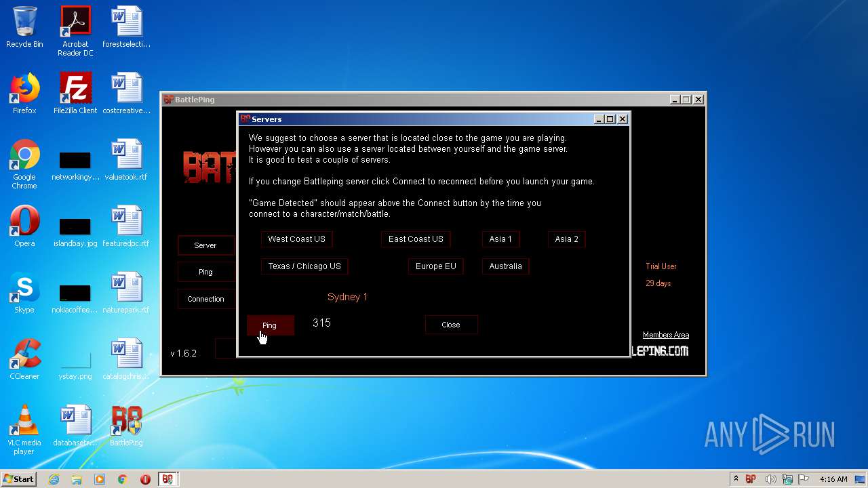Select Texas / Chicago US server
Image resolution: width=868 pixels, height=488 pixels.
coord(304,266)
